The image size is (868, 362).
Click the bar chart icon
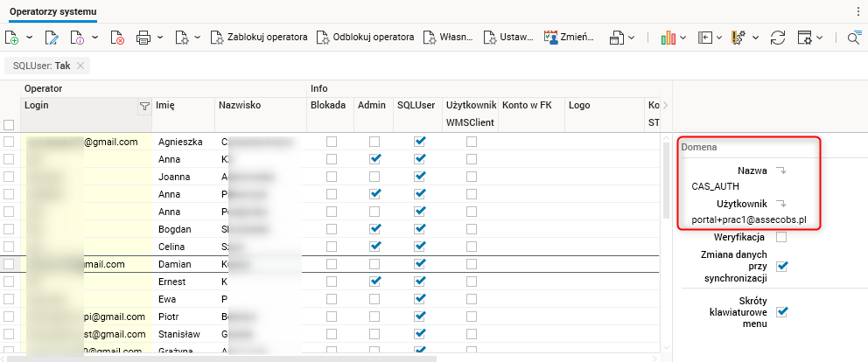[x=668, y=38]
